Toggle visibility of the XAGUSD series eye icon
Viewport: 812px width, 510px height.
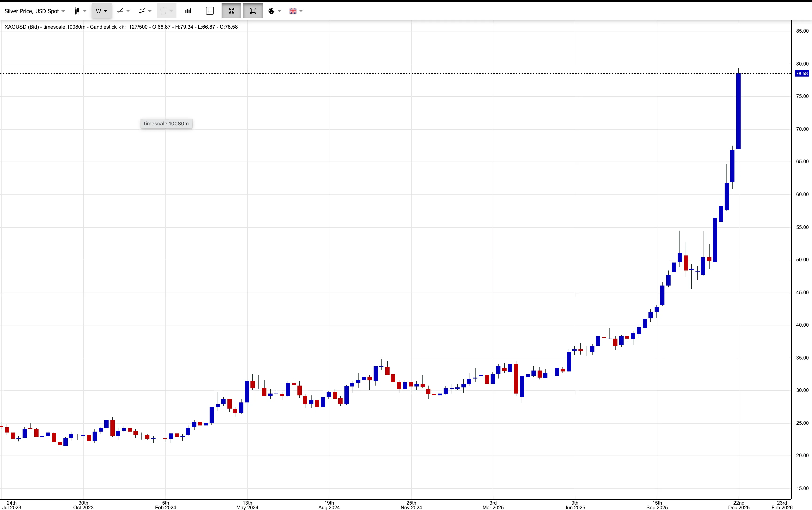123,27
